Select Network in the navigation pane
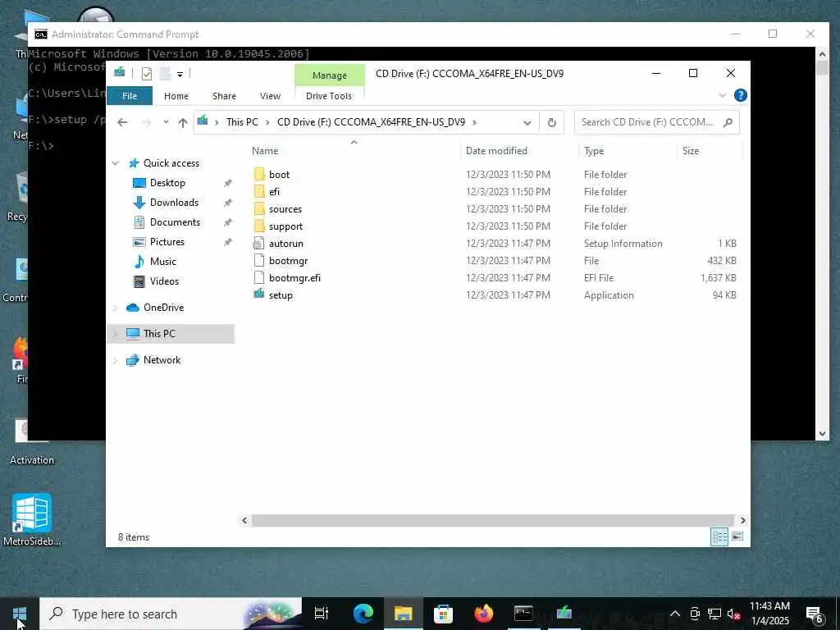This screenshot has height=630, width=840. tap(162, 360)
